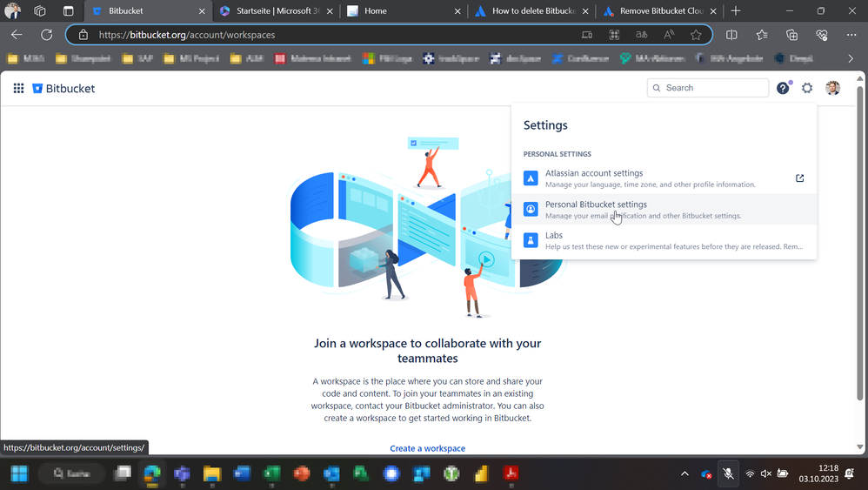
Task: Click the Personal Bitbucket settings icon
Action: pyautogui.click(x=531, y=209)
